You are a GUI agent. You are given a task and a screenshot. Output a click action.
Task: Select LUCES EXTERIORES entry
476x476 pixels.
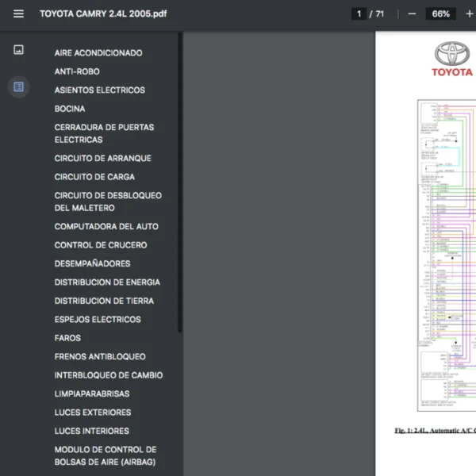[93, 413]
